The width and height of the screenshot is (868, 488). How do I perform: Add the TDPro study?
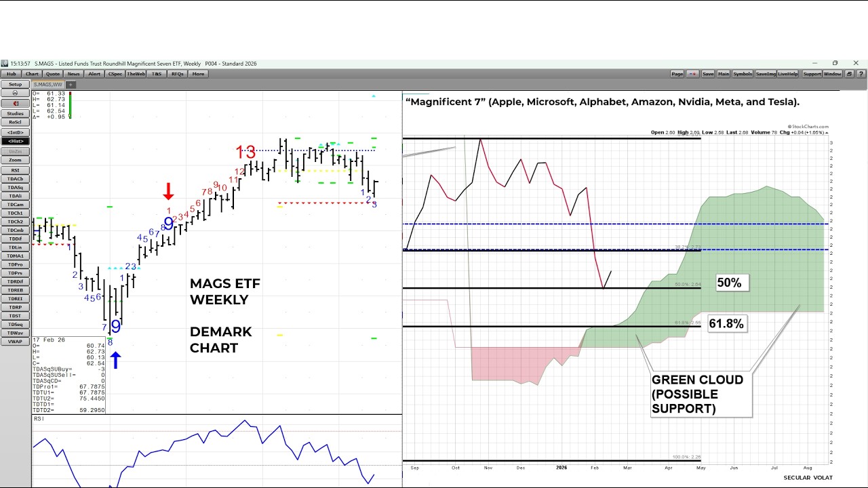(x=15, y=264)
